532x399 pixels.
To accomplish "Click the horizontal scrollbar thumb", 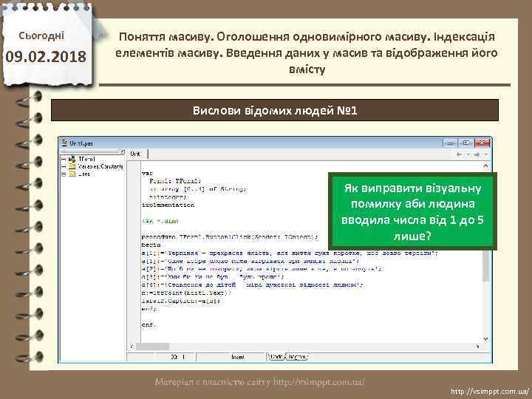I will pyautogui.click(x=152, y=347).
